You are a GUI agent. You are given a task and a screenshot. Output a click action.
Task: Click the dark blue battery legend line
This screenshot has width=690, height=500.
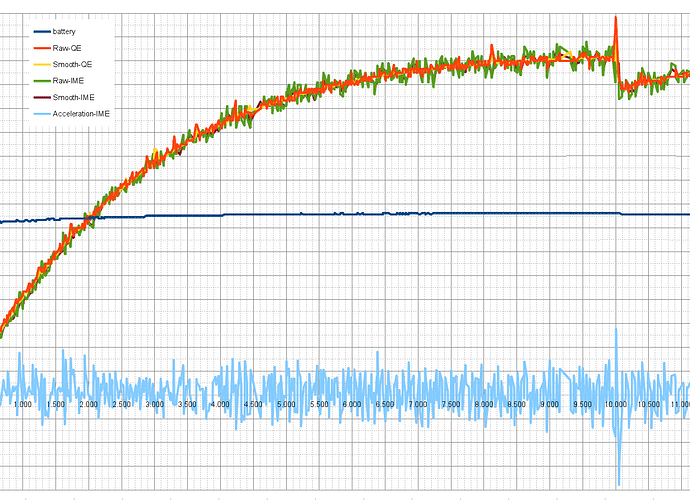42,32
